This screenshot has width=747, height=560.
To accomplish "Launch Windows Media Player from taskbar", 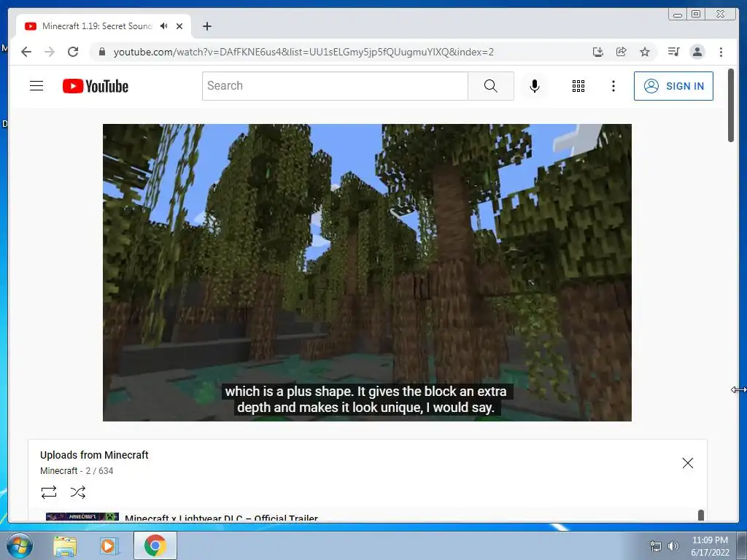I will (x=109, y=545).
